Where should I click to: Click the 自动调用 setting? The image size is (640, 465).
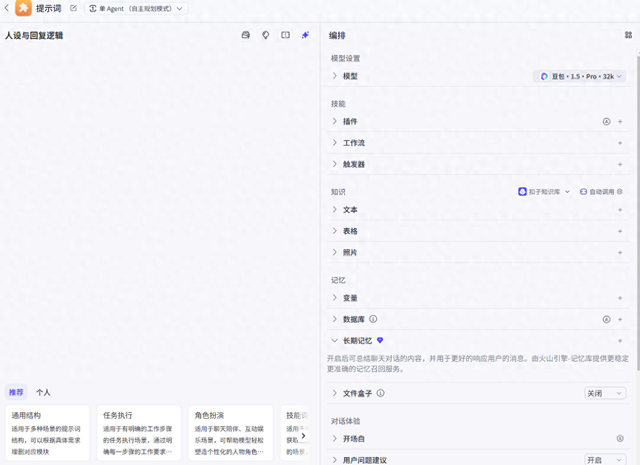tap(597, 192)
